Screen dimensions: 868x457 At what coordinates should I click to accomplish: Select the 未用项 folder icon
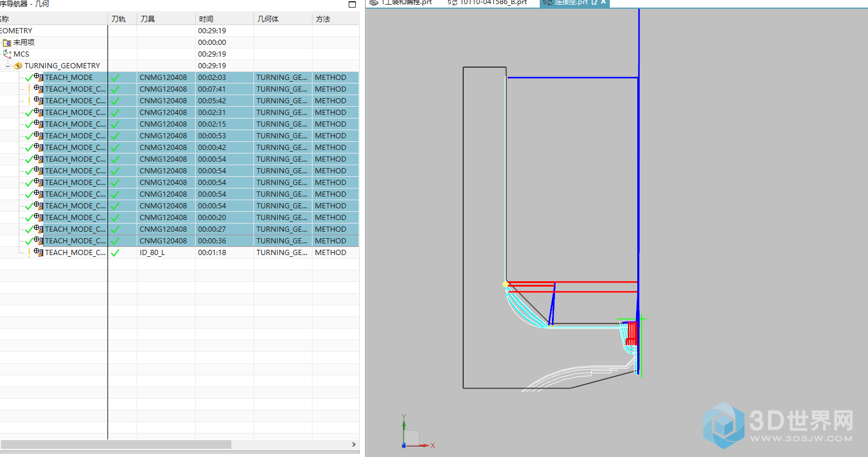7,43
